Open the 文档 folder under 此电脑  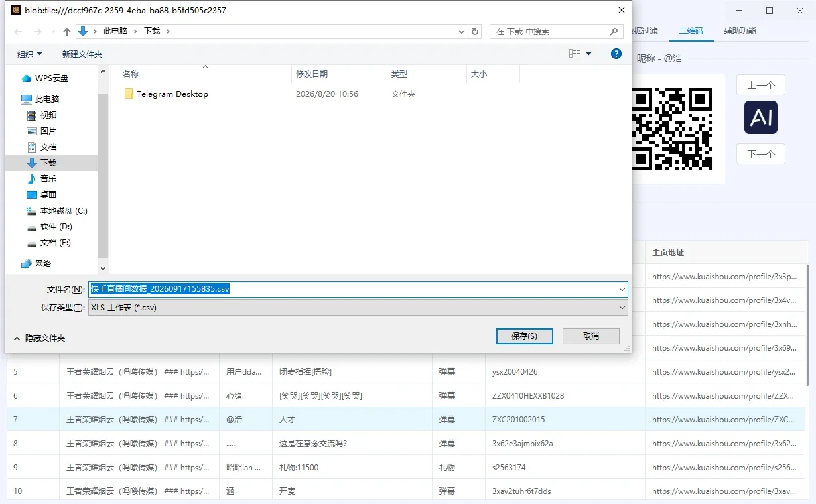click(x=48, y=147)
